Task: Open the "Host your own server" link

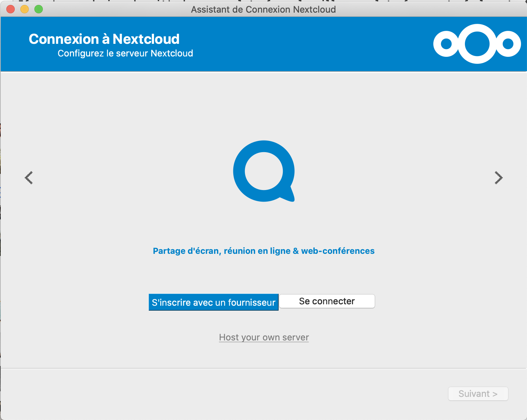Action: tap(264, 337)
